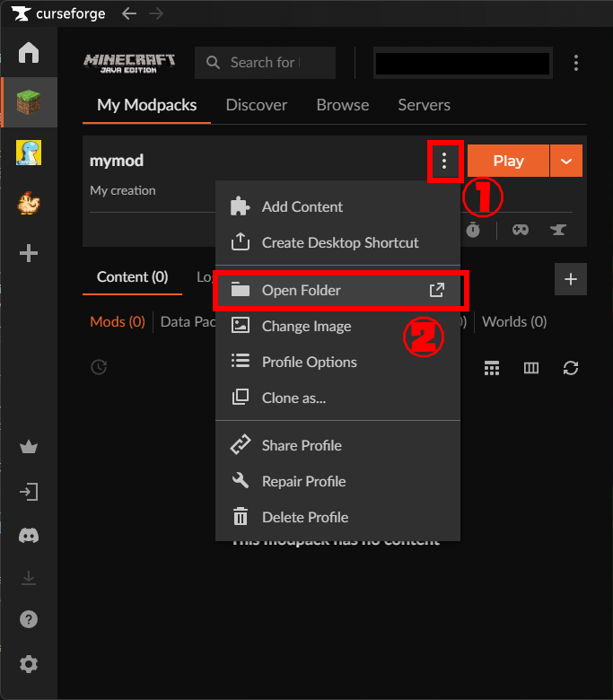Choose Change Image menu item
Screen dimensions: 613x700
coord(337,327)
